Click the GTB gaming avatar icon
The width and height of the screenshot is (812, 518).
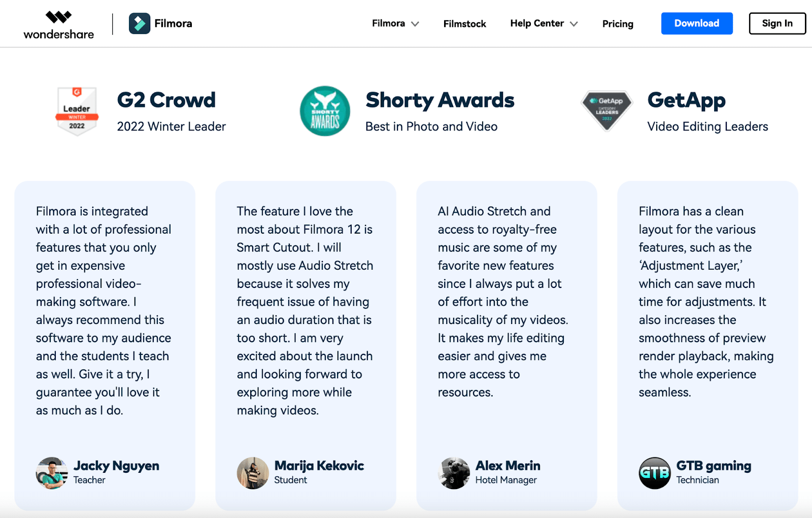655,473
